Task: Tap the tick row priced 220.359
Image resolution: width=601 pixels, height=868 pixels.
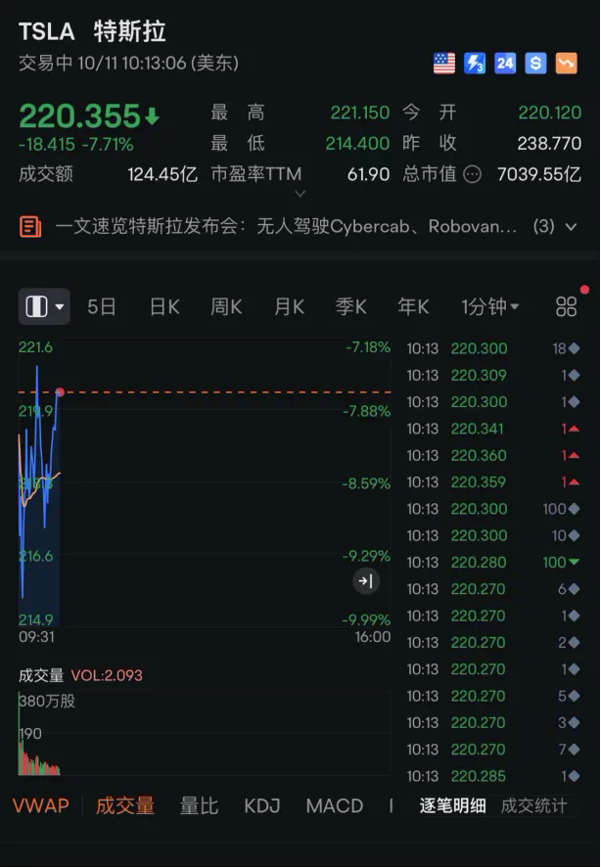Action: coord(493,481)
